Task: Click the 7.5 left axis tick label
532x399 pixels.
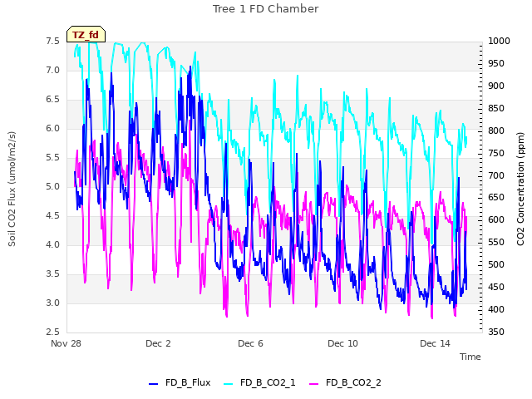Action: pyautogui.click(x=52, y=41)
